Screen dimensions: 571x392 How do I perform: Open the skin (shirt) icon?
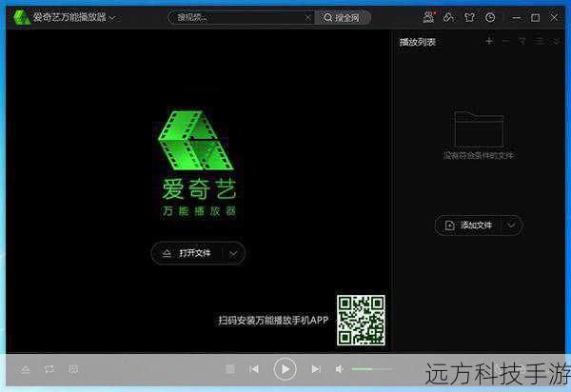click(469, 17)
